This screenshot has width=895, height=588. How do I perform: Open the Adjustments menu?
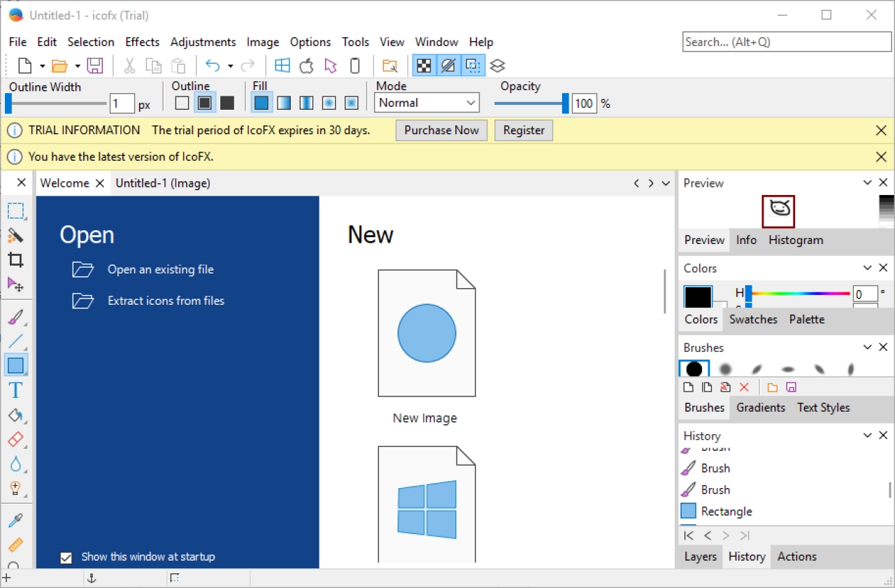click(203, 42)
